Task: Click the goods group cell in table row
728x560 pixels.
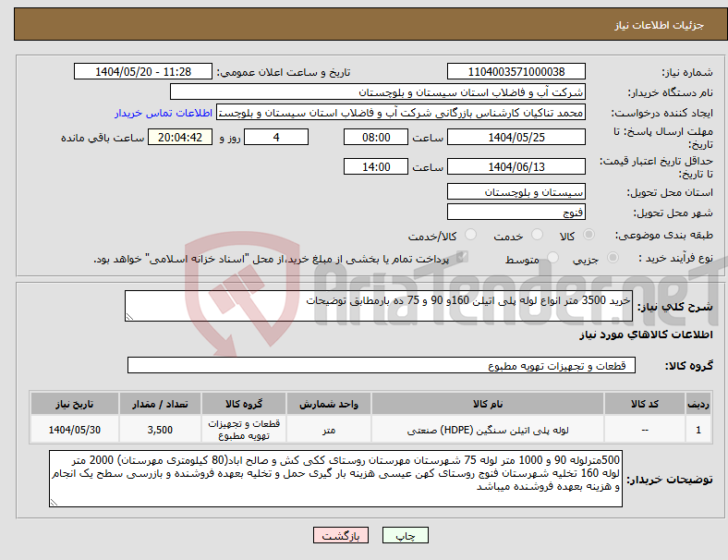Action: point(244,430)
